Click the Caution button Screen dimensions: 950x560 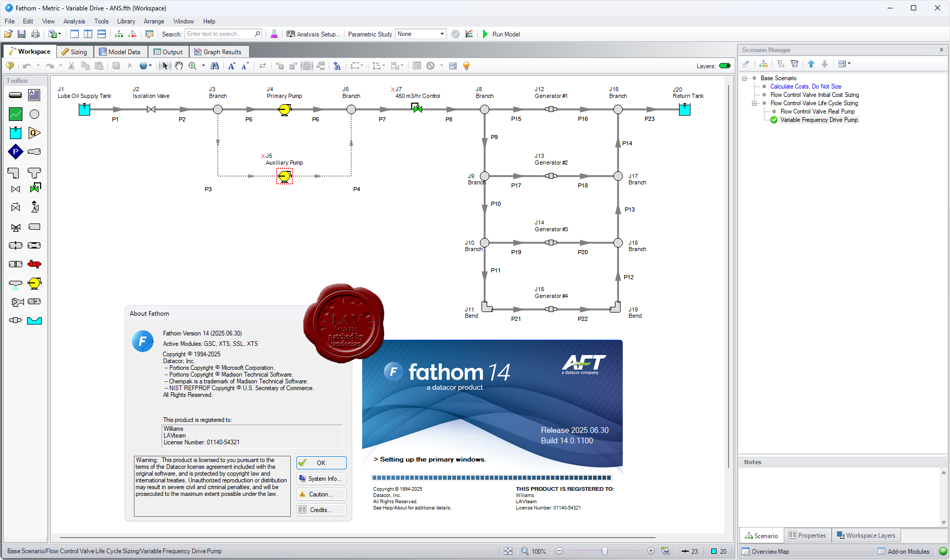(321, 494)
